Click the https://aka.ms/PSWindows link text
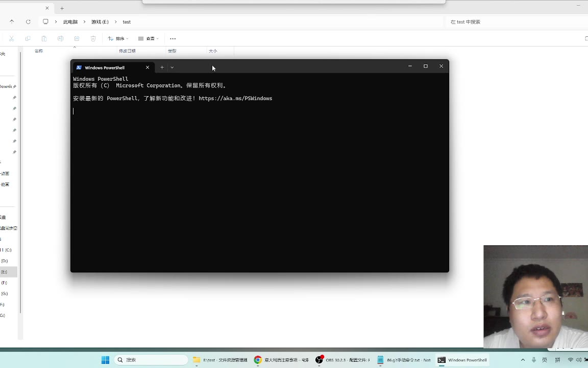 pos(235,98)
